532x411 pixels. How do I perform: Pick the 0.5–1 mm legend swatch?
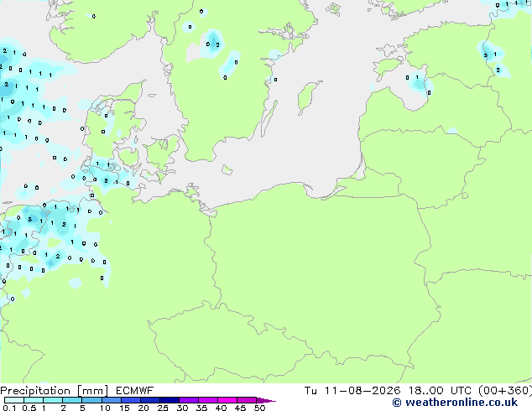click(34, 400)
